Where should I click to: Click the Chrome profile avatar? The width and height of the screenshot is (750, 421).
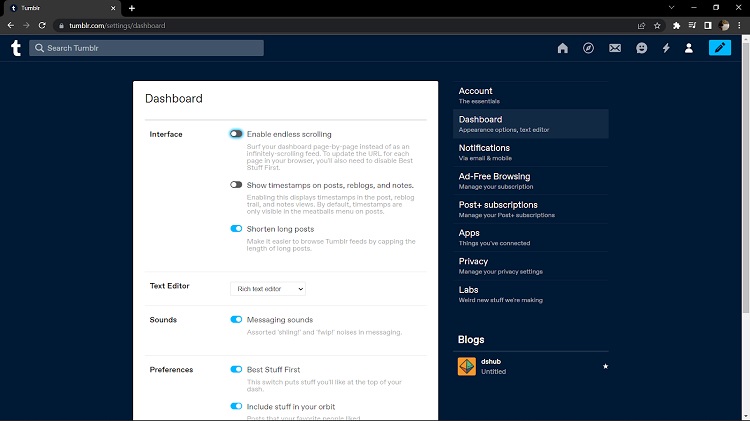(x=724, y=25)
